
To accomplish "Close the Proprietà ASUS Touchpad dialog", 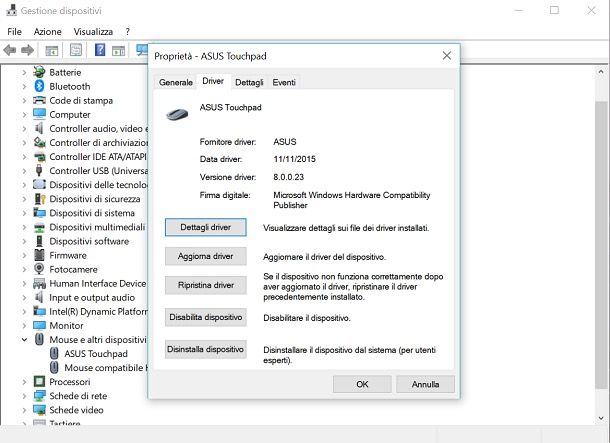I will click(x=447, y=56).
